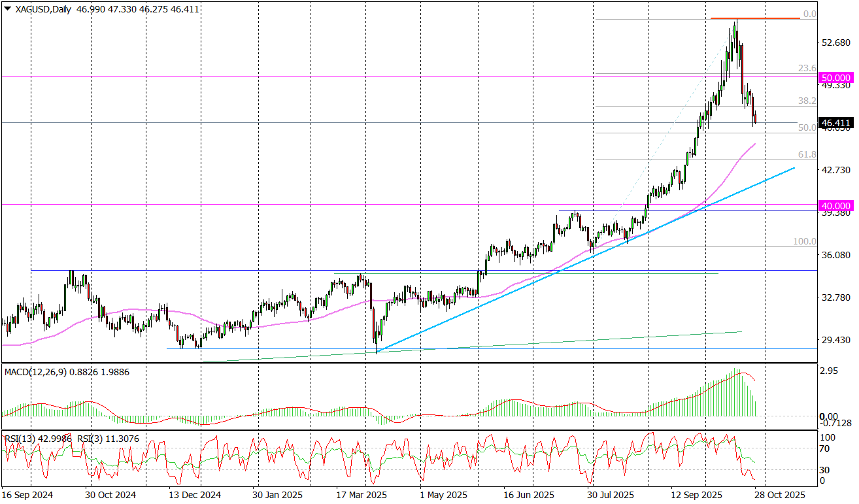
Task: Click the 52.680 price axis label
Action: click(x=836, y=42)
